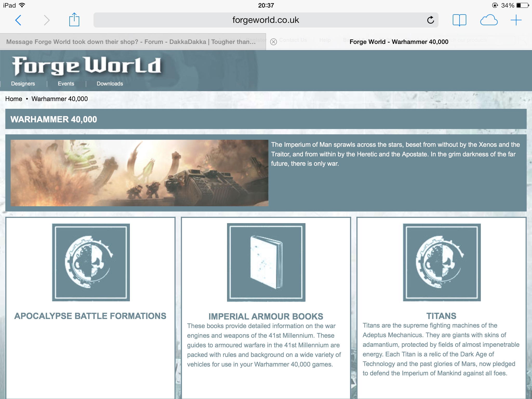Open the bookmarks book icon
532x399 pixels.
[x=459, y=20]
